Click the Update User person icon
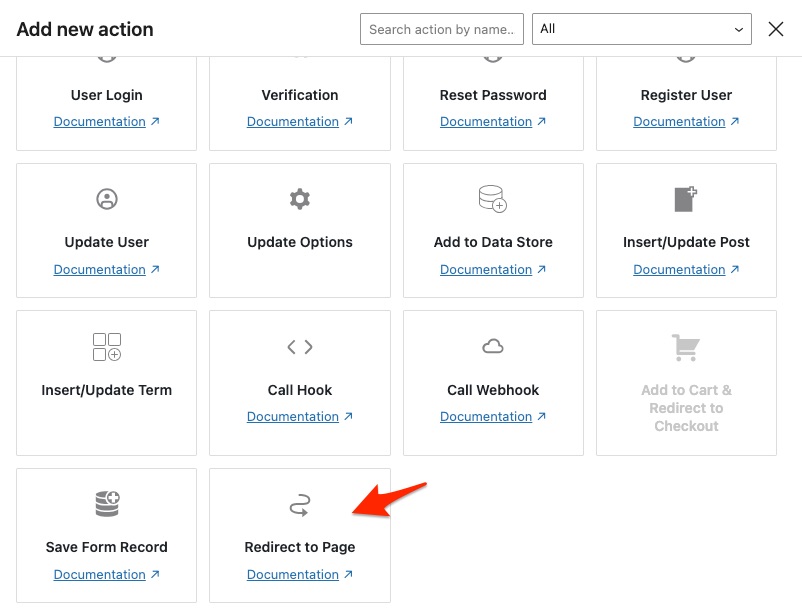This screenshot has height=614, width=802. tap(106, 199)
